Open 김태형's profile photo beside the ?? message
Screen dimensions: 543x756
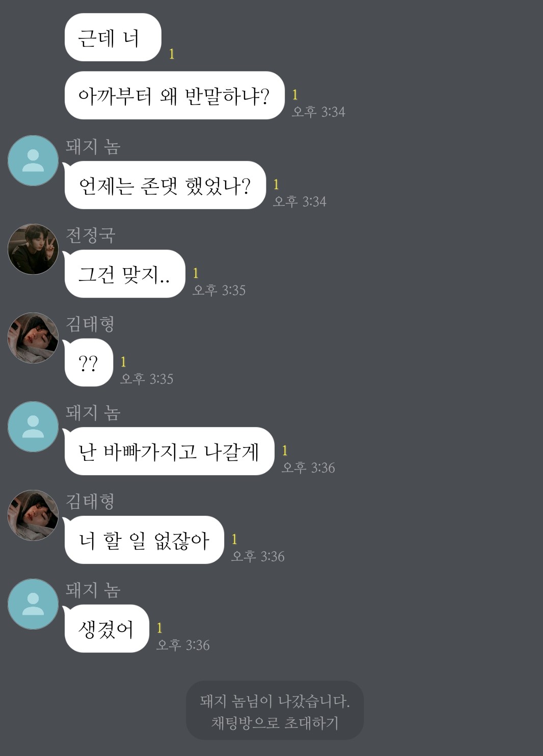pyautogui.click(x=33, y=338)
